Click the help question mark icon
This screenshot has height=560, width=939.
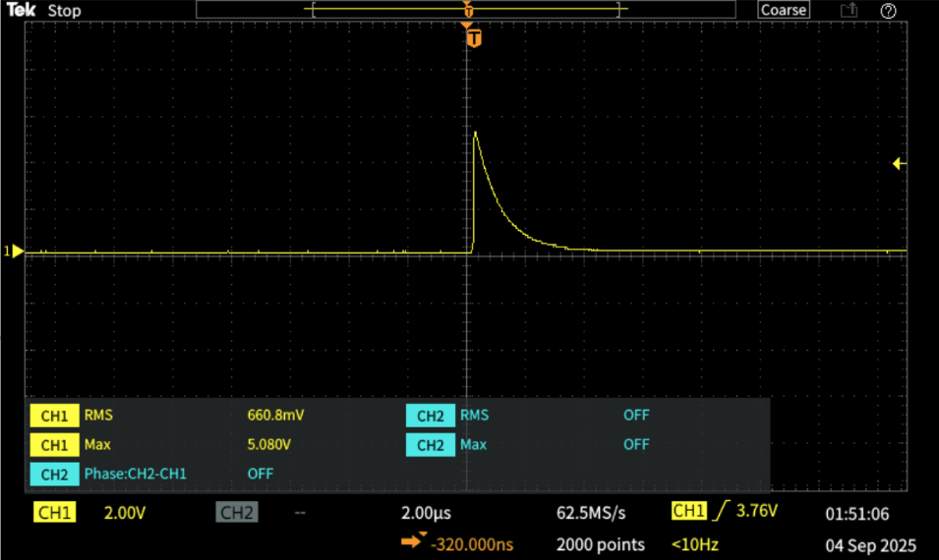[888, 11]
